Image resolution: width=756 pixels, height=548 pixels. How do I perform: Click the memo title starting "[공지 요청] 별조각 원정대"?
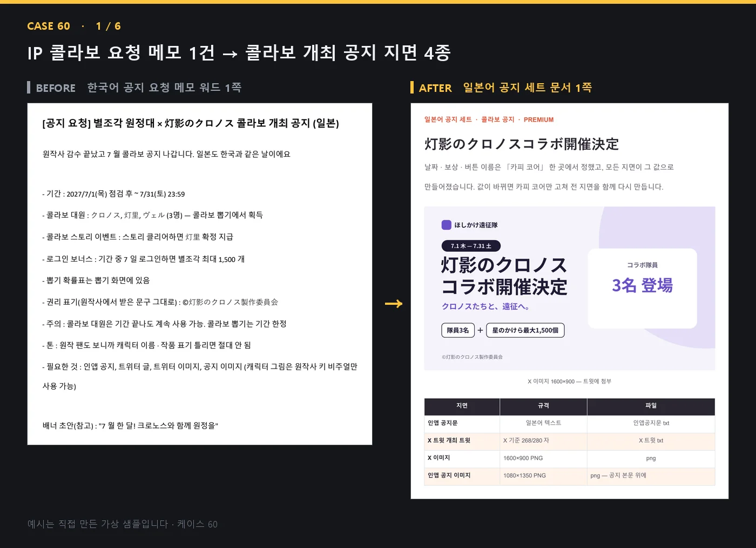pos(191,123)
